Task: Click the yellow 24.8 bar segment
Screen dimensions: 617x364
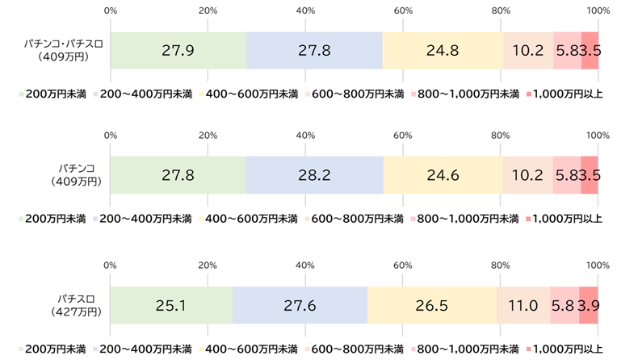Action: pyautogui.click(x=443, y=50)
